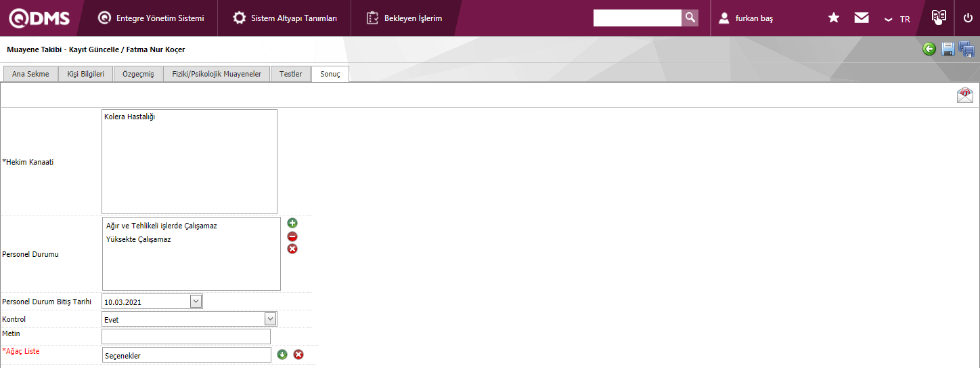Open the help manual book icon
The height and width of the screenshot is (368, 980).
938,18
